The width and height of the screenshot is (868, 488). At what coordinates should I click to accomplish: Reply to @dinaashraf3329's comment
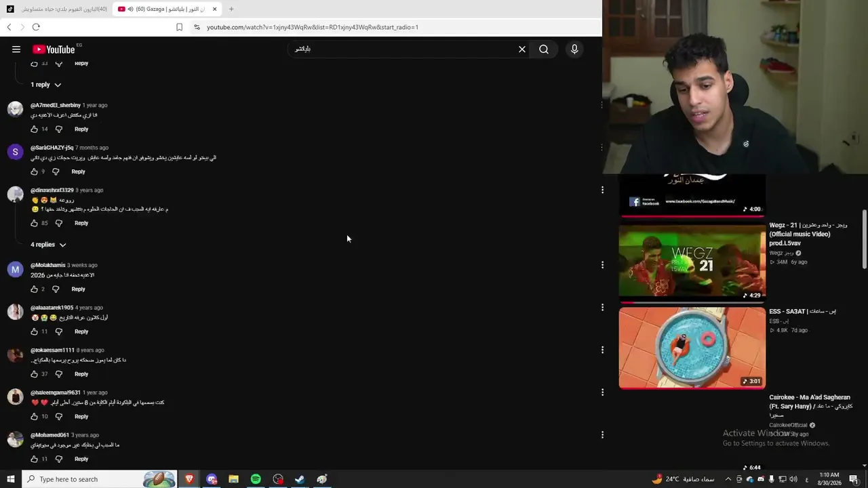81,223
